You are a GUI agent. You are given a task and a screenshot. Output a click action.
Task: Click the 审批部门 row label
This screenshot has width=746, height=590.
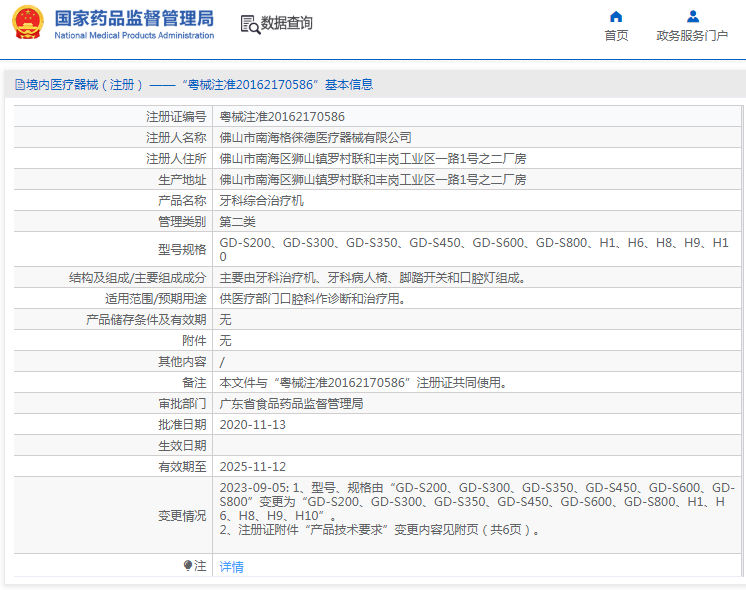[x=182, y=403]
